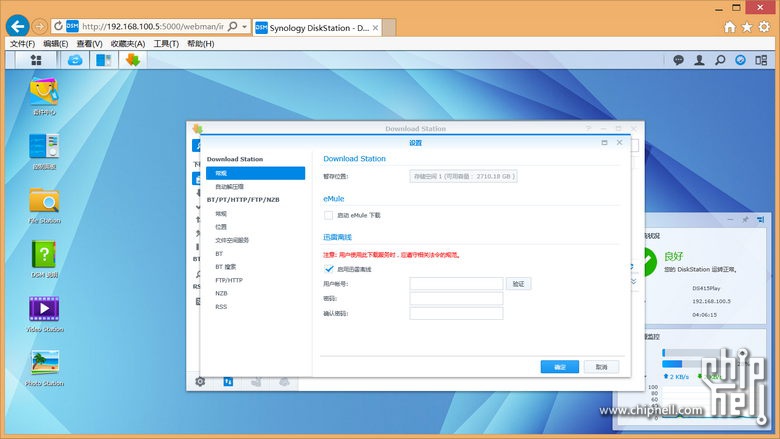
Task: Enable the eMule download checkbox
Action: click(x=328, y=215)
